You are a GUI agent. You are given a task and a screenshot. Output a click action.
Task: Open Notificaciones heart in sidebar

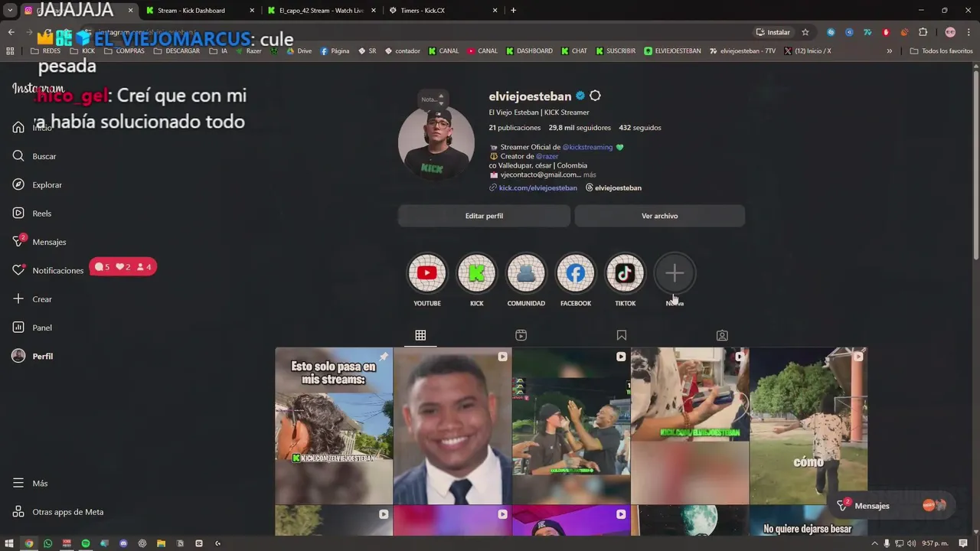click(x=47, y=270)
